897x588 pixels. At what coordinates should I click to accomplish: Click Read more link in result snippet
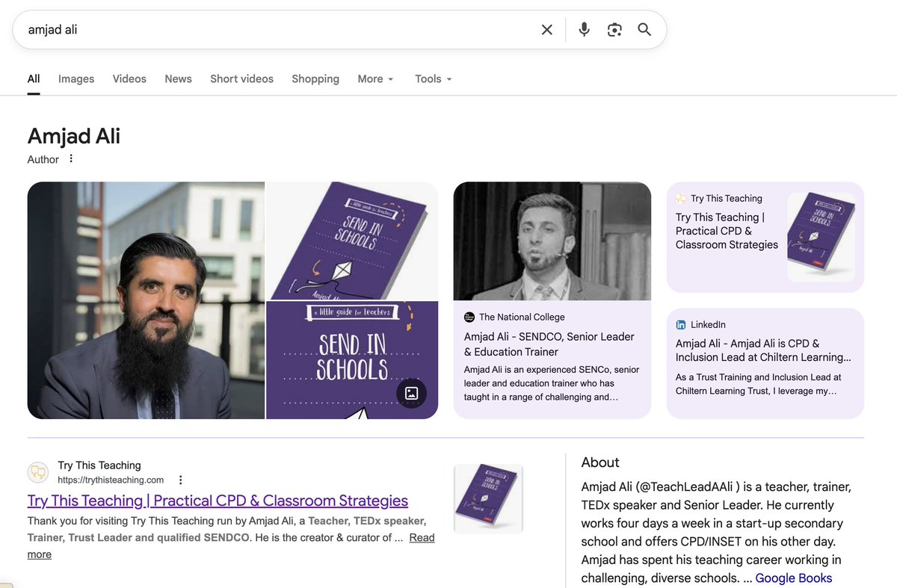pos(422,538)
